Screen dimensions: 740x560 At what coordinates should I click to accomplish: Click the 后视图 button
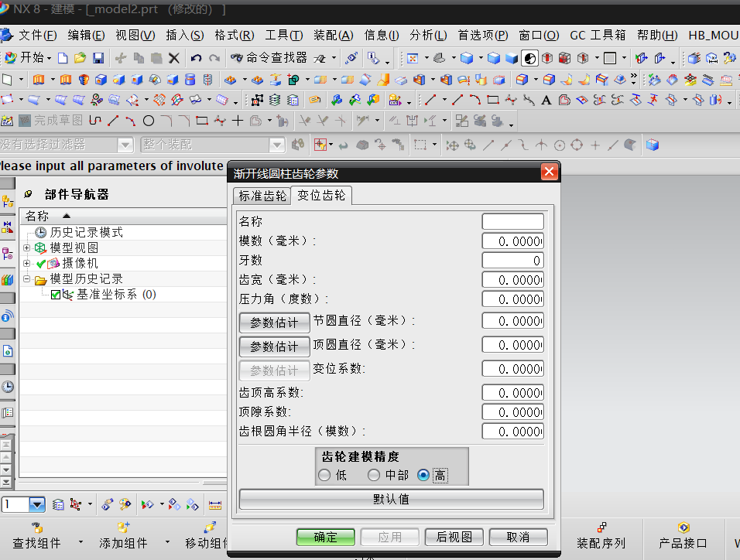click(x=454, y=537)
